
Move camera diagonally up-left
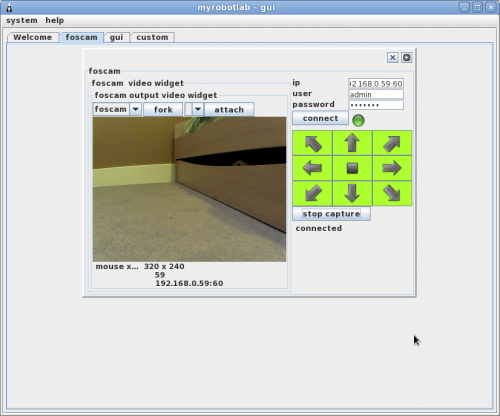(313, 143)
